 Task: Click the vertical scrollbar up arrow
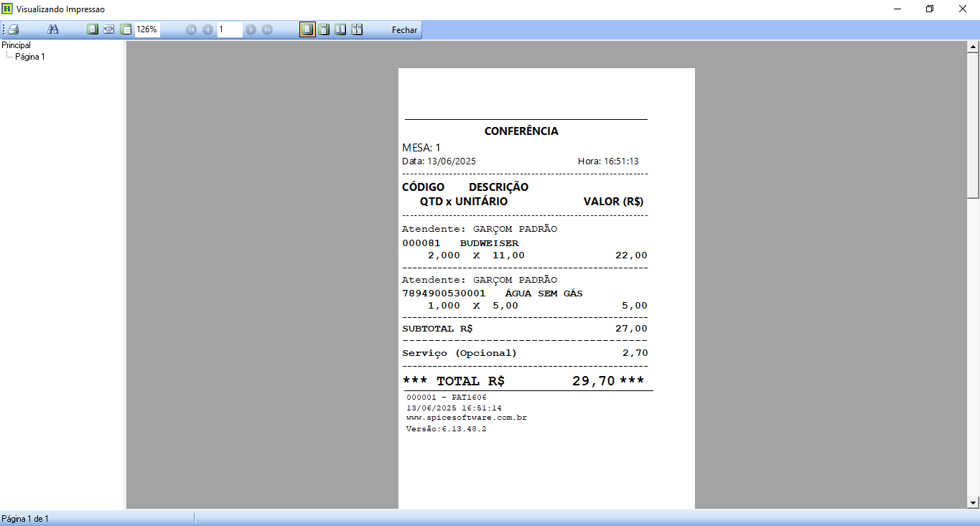pyautogui.click(x=974, y=47)
